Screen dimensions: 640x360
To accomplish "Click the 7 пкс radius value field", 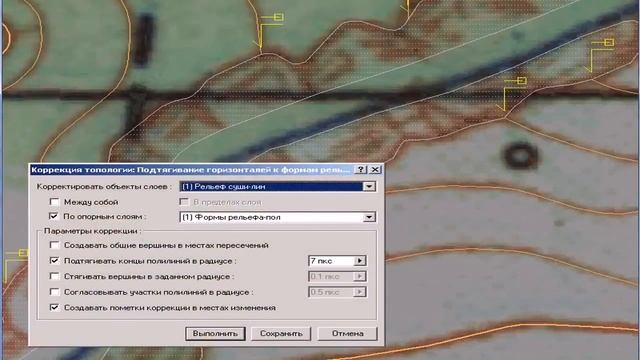I will (x=331, y=261).
